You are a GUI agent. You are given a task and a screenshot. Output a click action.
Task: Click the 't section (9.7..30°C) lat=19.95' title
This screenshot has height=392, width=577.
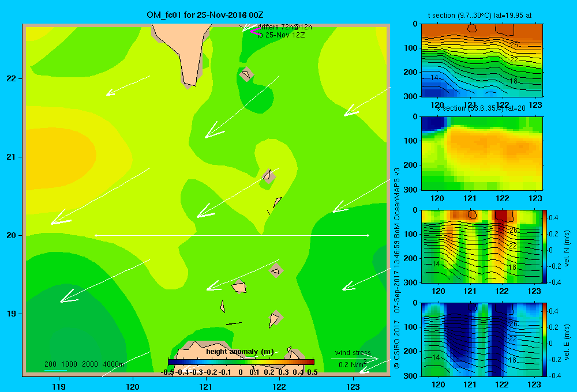479,16
